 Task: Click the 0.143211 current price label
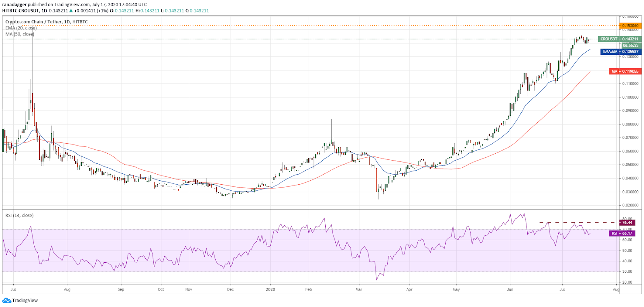[x=630, y=39]
